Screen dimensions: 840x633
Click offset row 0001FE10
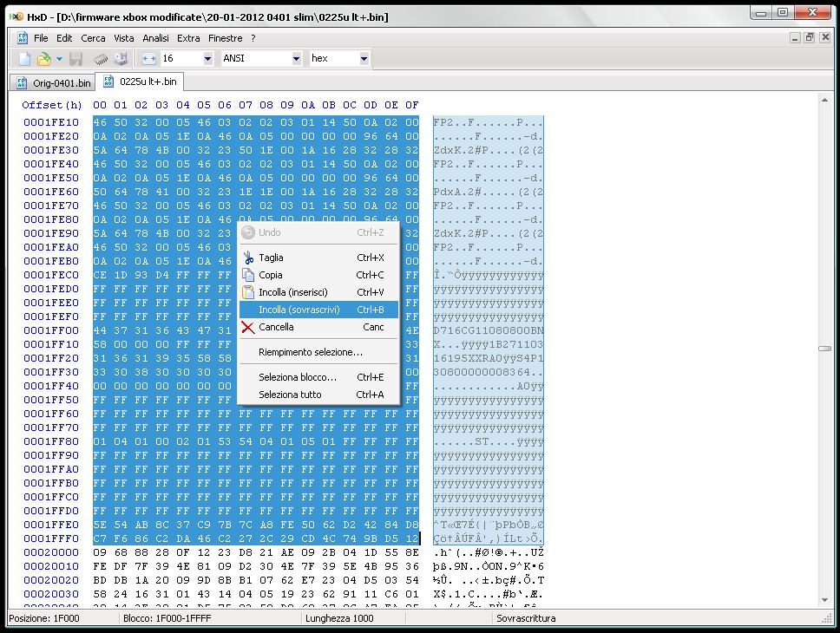[51, 122]
